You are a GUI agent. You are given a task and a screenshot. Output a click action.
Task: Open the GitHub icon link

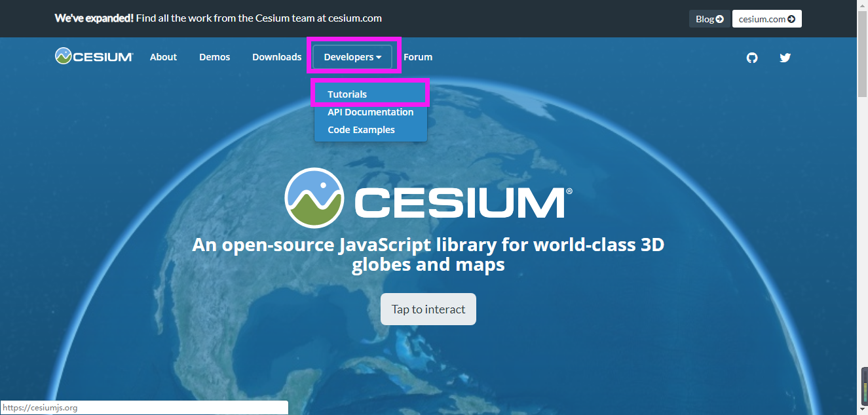point(752,58)
